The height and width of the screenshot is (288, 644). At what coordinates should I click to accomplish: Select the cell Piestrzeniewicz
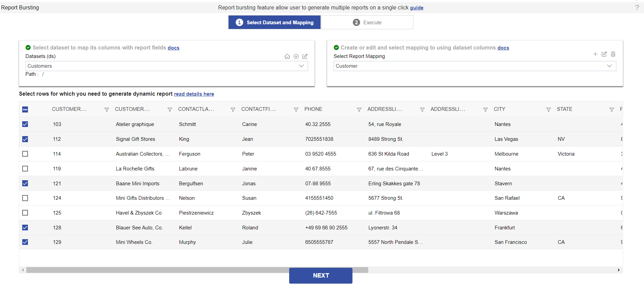click(x=196, y=213)
